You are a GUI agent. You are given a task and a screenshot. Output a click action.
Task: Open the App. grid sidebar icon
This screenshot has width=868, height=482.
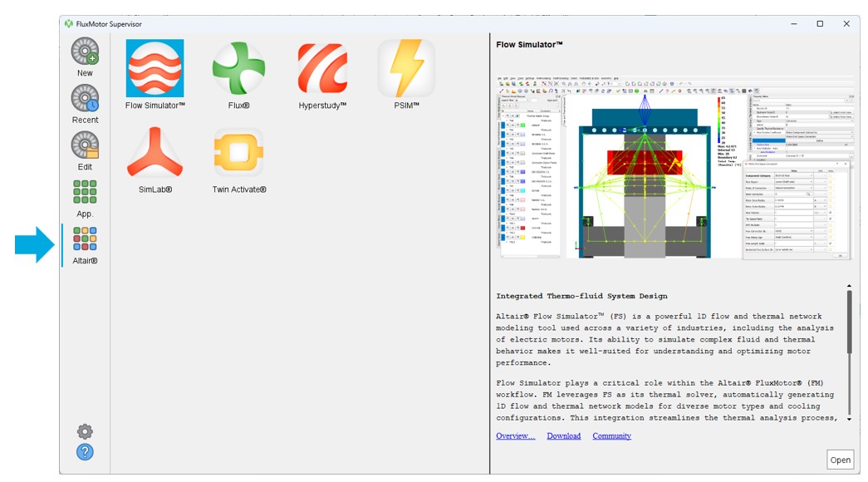pos(85,192)
